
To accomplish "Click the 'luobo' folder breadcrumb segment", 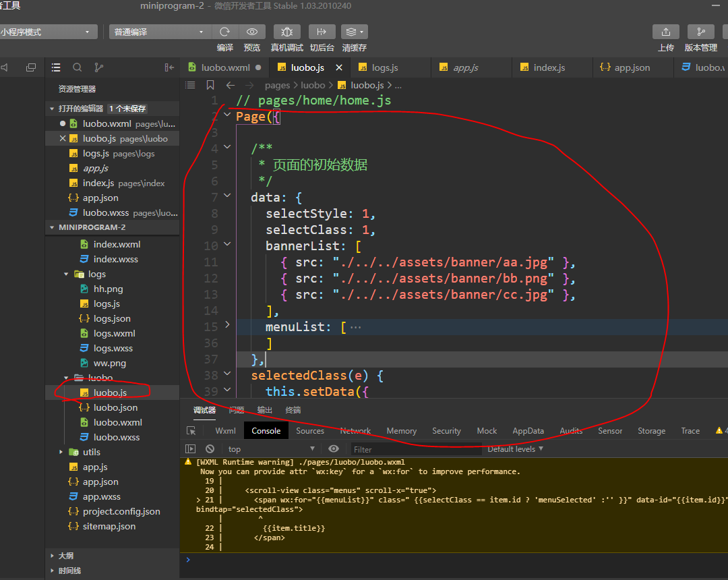I will tap(313, 86).
